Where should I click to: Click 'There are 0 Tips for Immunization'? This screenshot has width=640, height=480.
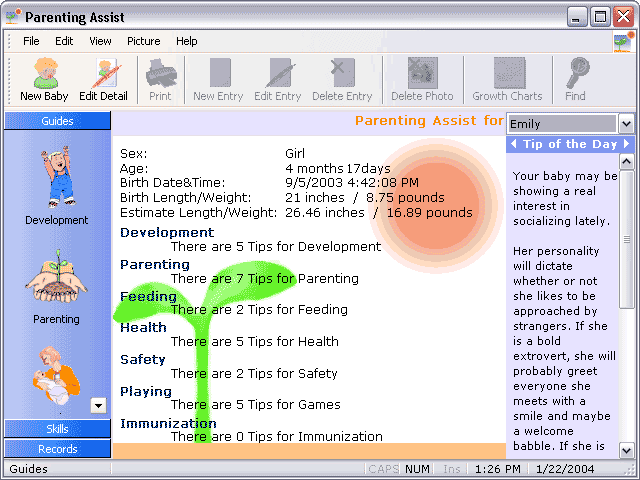(277, 436)
